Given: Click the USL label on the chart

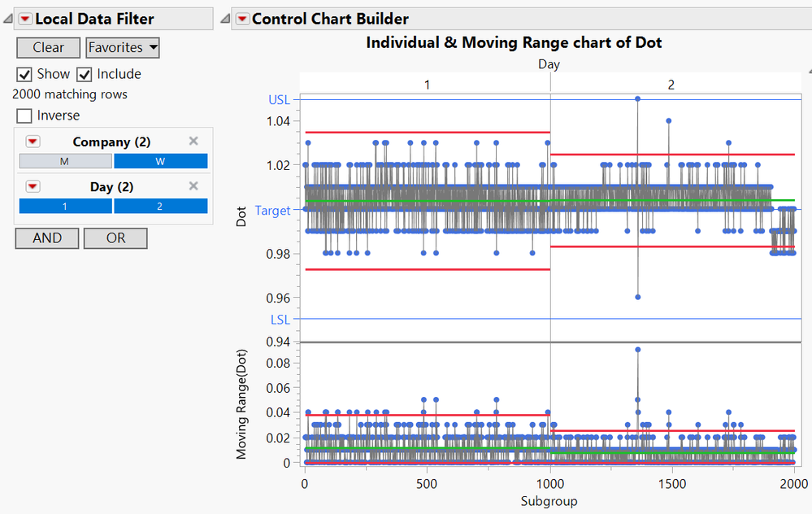Looking at the screenshot, I should coord(279,100).
